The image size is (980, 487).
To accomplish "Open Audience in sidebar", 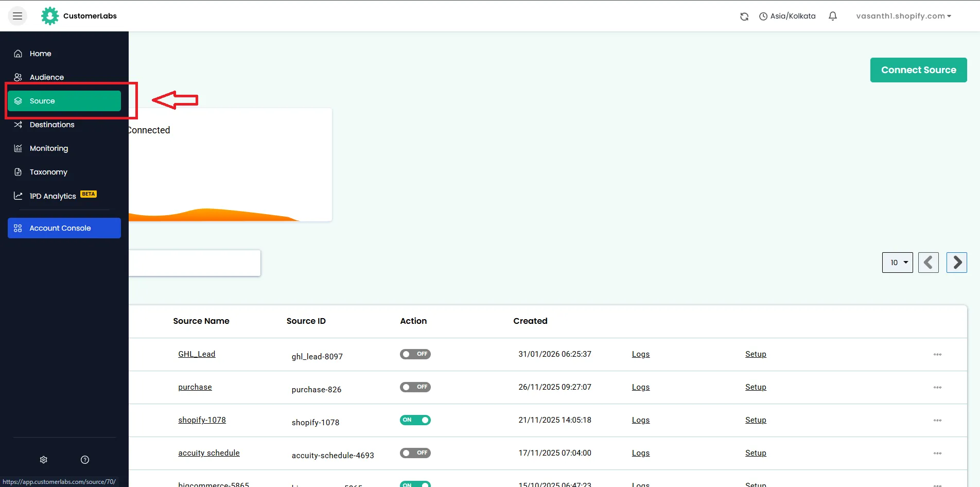I will coord(64,77).
